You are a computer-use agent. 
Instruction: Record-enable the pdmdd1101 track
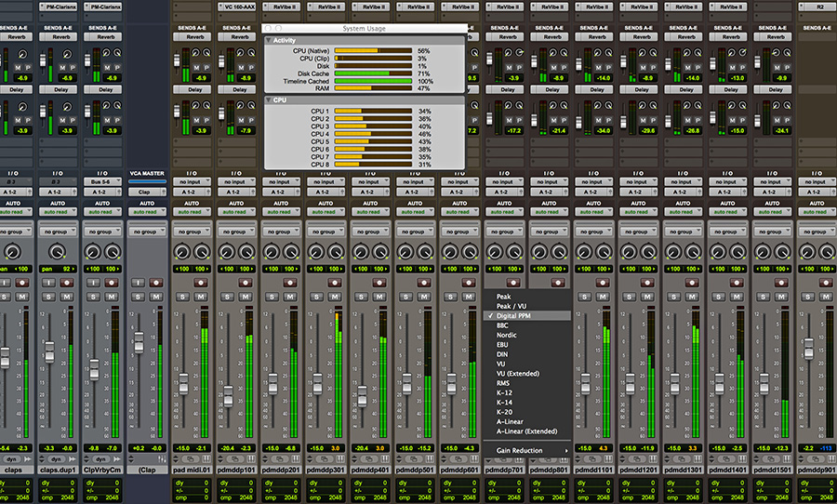[603, 283]
